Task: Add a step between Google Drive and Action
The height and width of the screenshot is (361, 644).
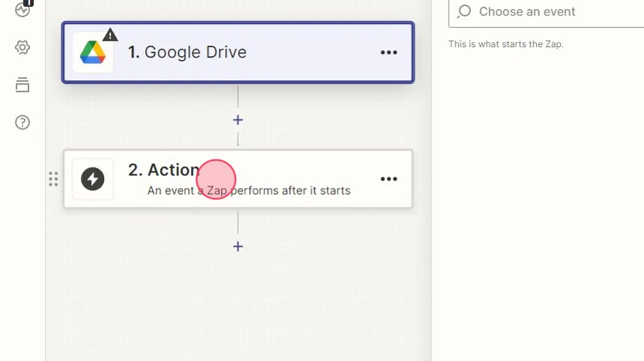Action: [238, 120]
